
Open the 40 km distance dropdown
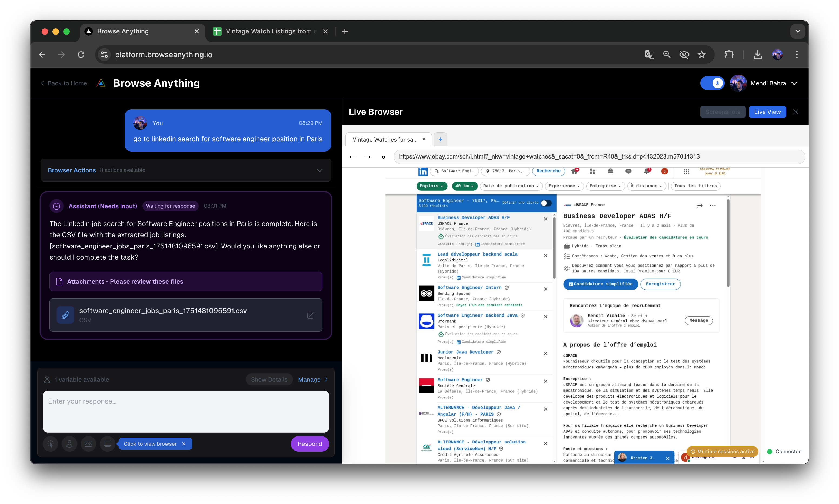coord(465,186)
